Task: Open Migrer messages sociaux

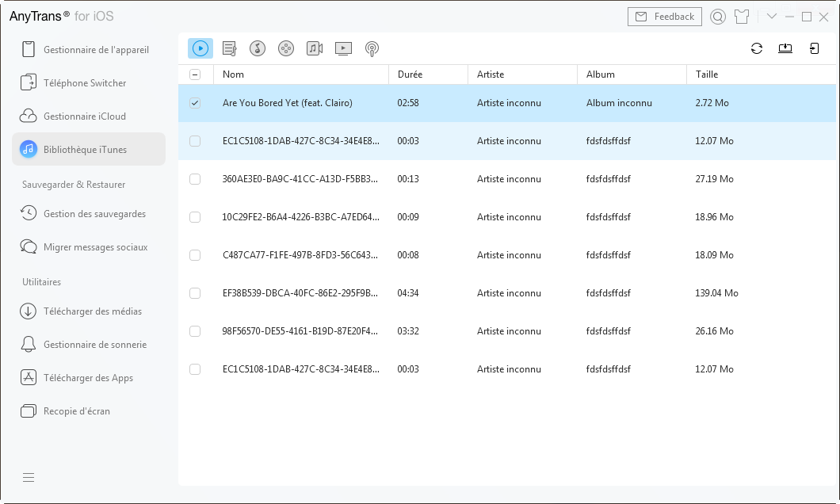Action: pos(89,246)
